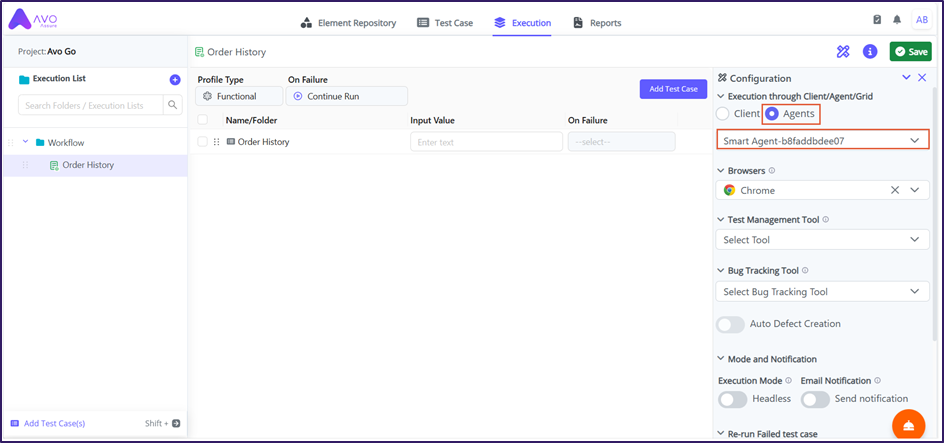
Task: Click the blue plus icon in Execution List
Action: 175,79
